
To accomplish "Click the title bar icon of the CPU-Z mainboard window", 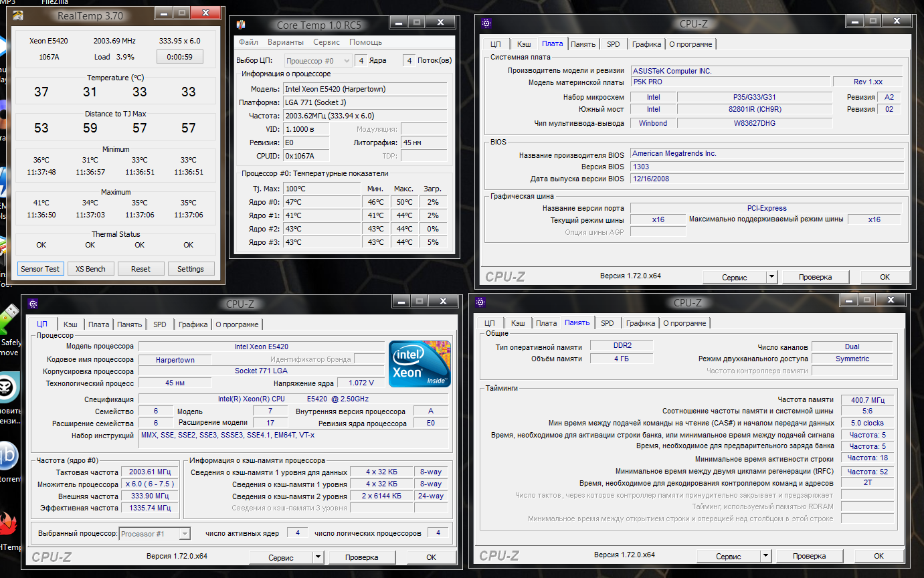I will (x=486, y=23).
